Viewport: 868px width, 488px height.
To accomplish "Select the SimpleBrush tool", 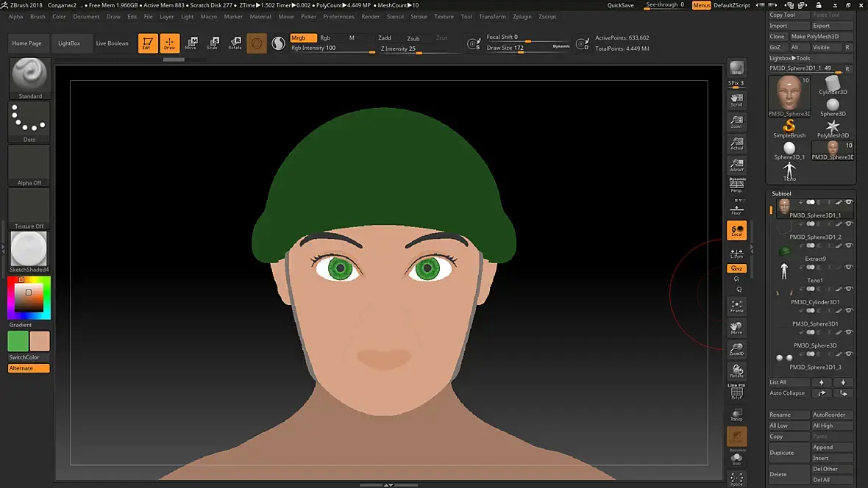I will (x=789, y=129).
